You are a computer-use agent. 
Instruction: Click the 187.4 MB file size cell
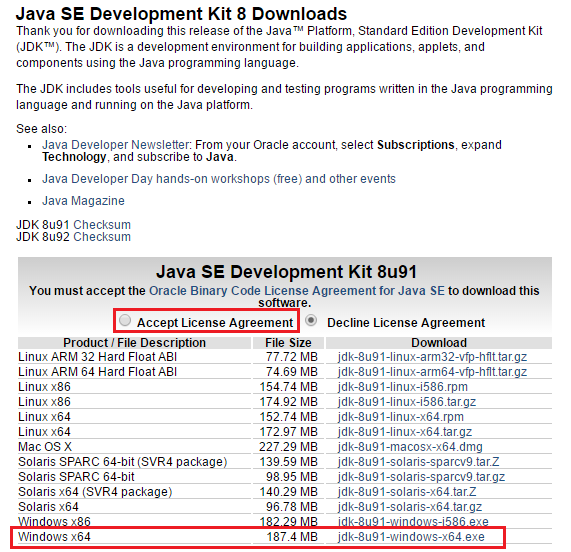[x=288, y=537]
